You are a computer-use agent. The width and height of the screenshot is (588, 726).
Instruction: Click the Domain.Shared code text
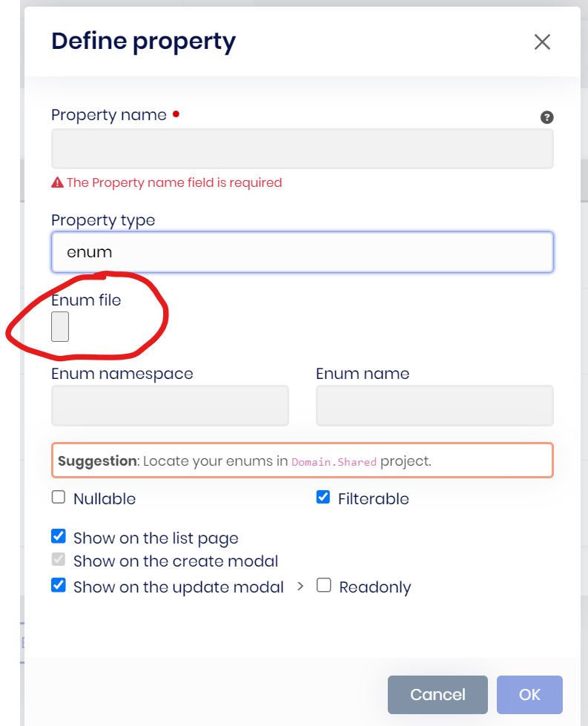pyautogui.click(x=334, y=461)
